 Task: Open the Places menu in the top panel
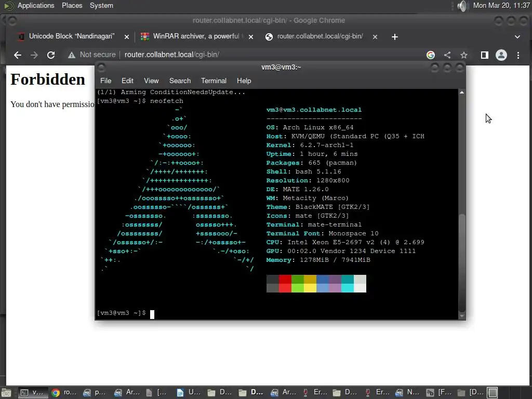tap(72, 5)
